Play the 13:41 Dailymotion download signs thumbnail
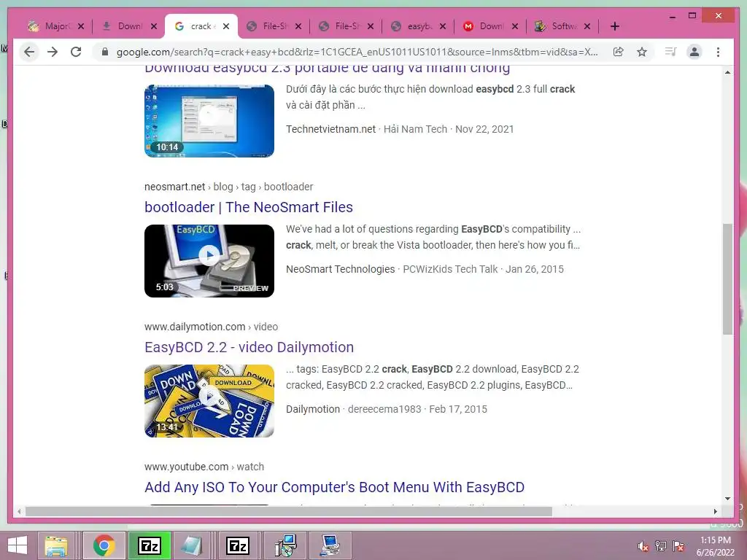Image resolution: width=747 pixels, height=560 pixels. tap(209, 401)
